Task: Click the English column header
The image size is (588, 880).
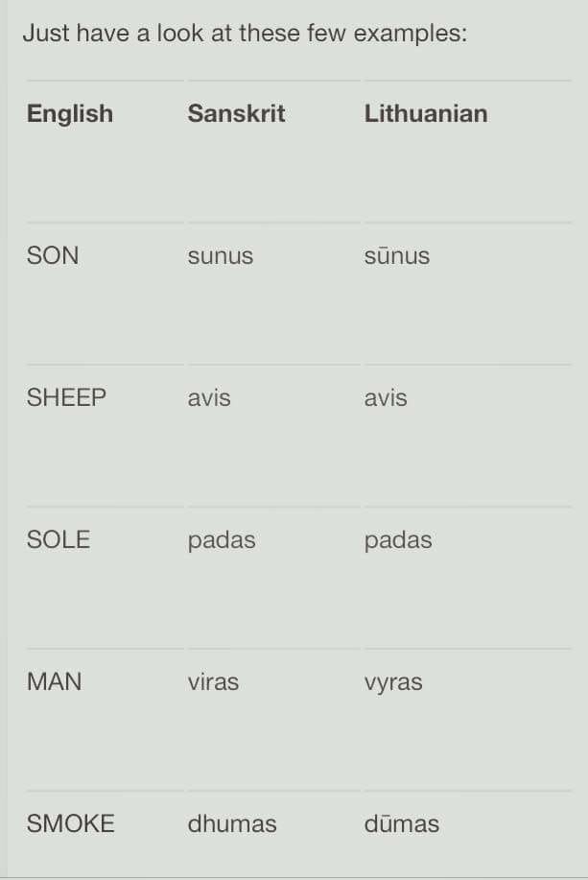Action: click(70, 114)
